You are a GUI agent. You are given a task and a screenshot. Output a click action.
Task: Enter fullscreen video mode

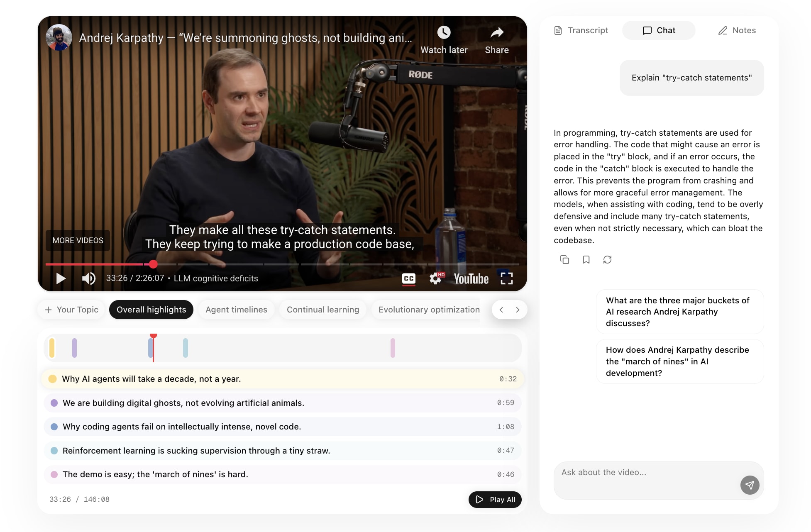[506, 278]
